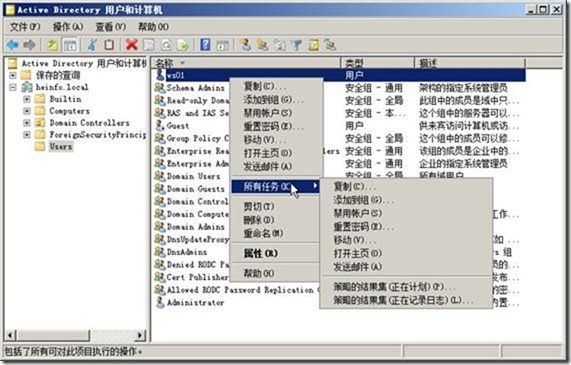
Task: Click the Administrator user account icon
Action: pyautogui.click(x=160, y=302)
